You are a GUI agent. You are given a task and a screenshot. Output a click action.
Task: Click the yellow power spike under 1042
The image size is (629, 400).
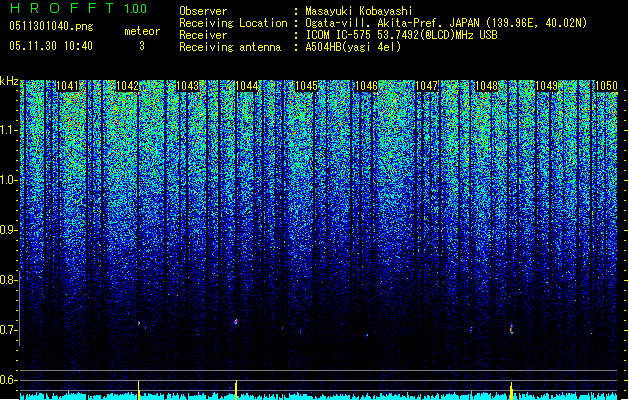[x=138, y=390]
